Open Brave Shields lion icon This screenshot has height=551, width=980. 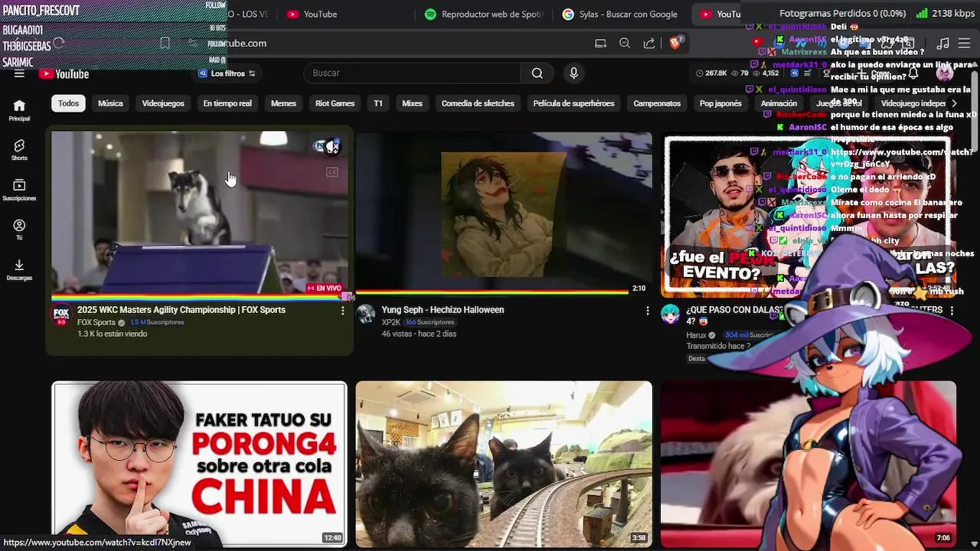coord(675,43)
